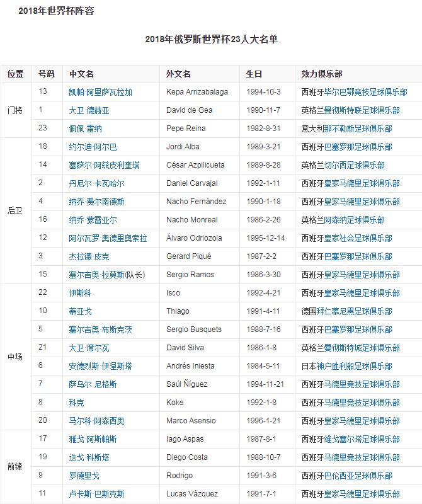The image size is (422, 504).
Task: Click the 纳乔·费尔南德斯 link
Action: coord(97,202)
